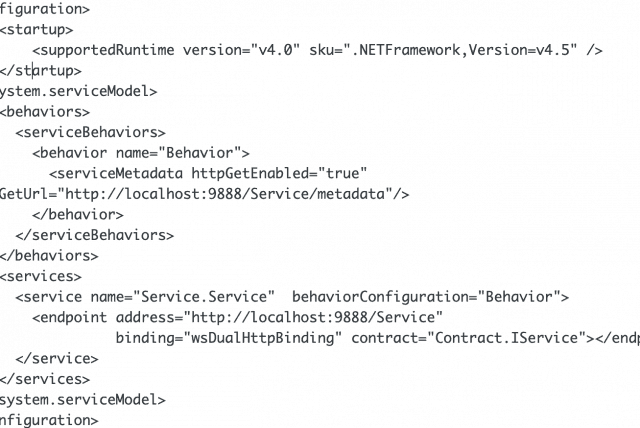Click the closing </behavior> tag

pos(78,214)
